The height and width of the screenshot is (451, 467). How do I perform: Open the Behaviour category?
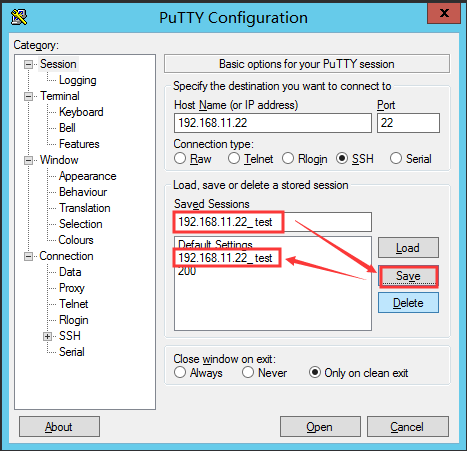(x=83, y=192)
